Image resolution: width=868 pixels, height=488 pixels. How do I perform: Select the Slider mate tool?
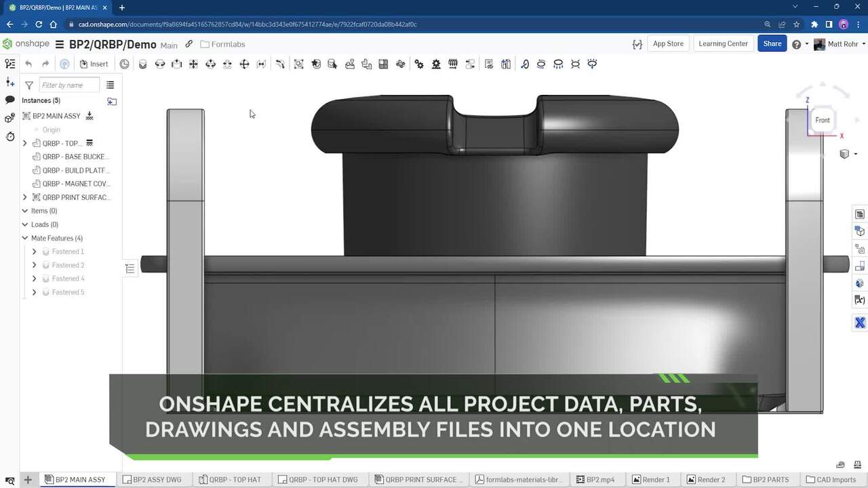pos(177,64)
